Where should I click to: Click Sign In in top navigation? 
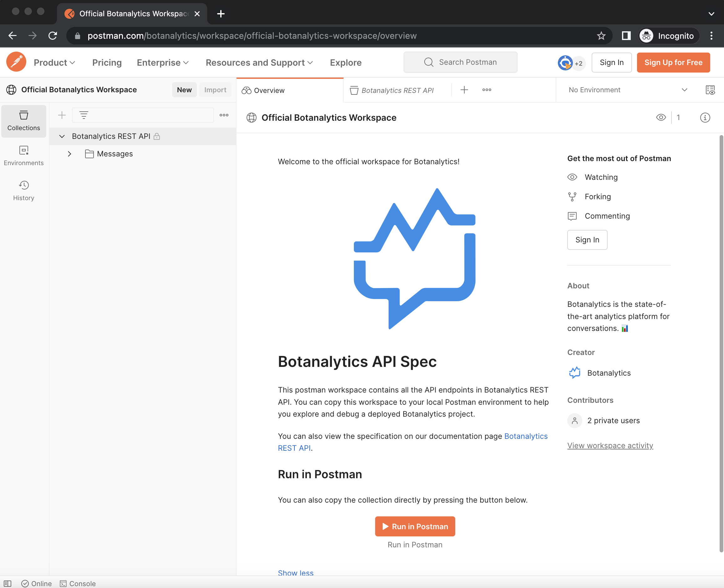coord(612,62)
